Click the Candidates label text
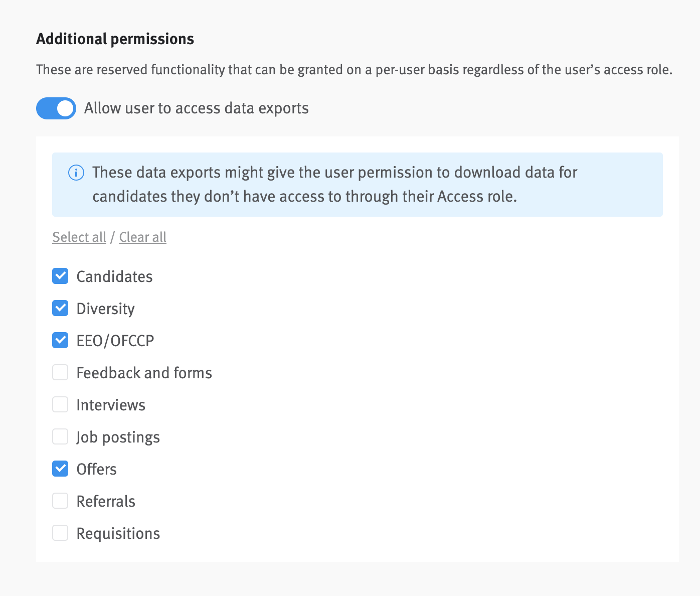Image resolution: width=700 pixels, height=596 pixels. (114, 276)
